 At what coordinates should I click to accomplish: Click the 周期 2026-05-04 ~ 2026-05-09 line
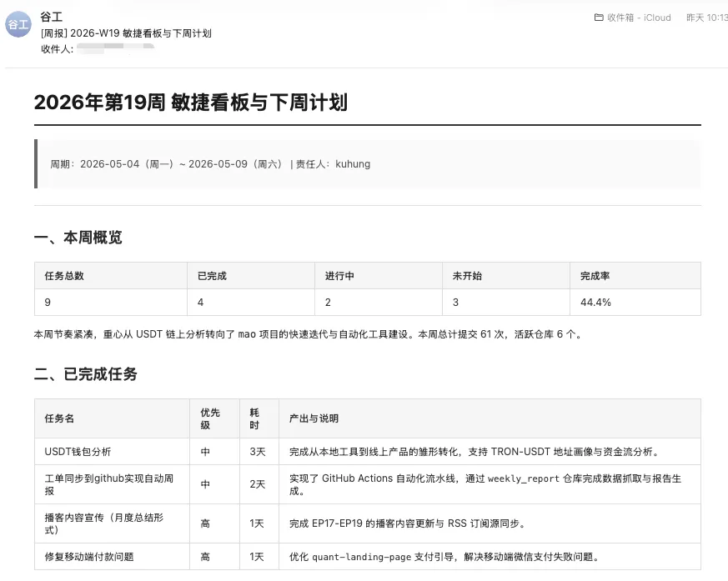click(x=210, y=164)
